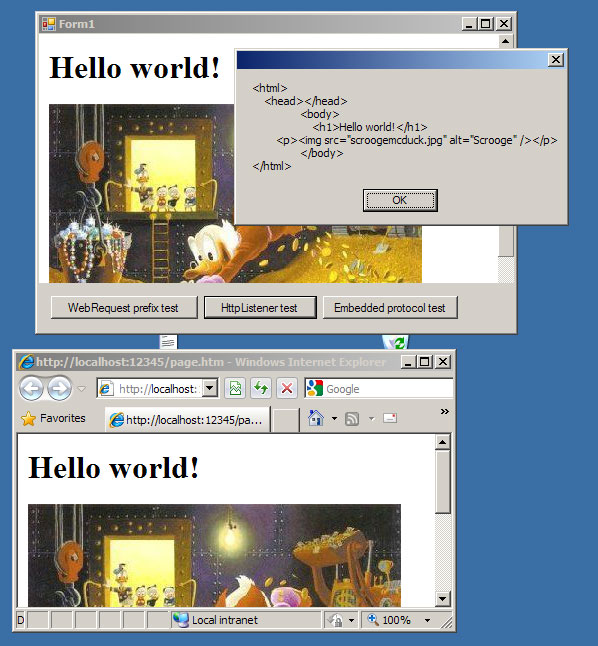Click the IE Forward navigation arrow
Screen dimensions: 598x646
tap(59, 388)
